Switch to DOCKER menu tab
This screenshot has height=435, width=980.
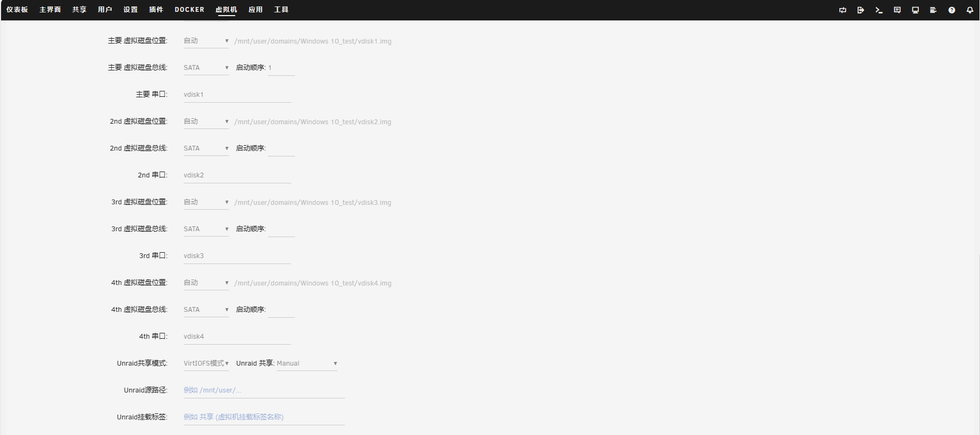click(x=190, y=10)
